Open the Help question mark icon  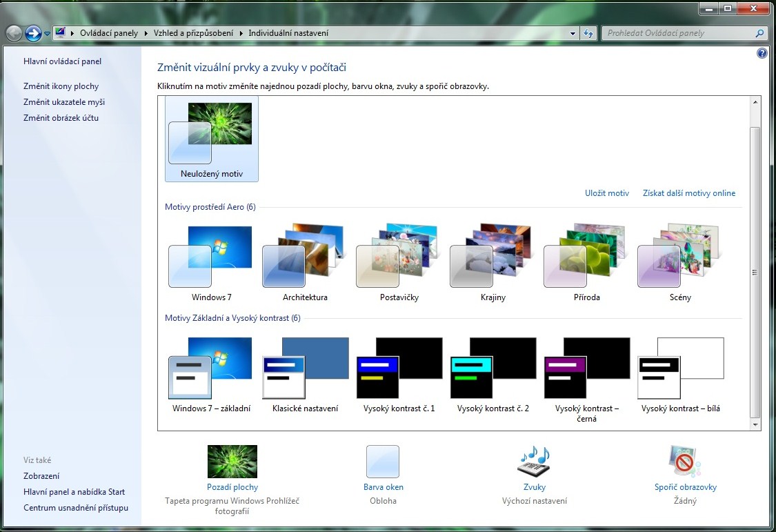762,53
